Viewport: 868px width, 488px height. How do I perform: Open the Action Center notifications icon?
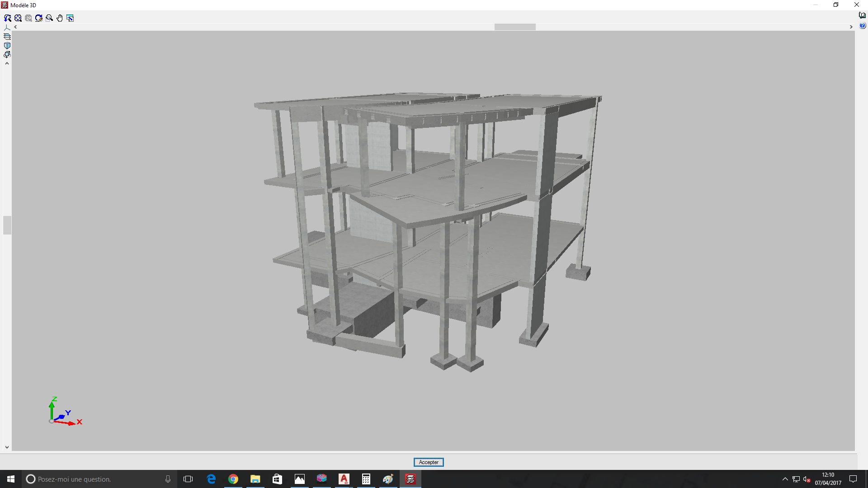pos(853,479)
